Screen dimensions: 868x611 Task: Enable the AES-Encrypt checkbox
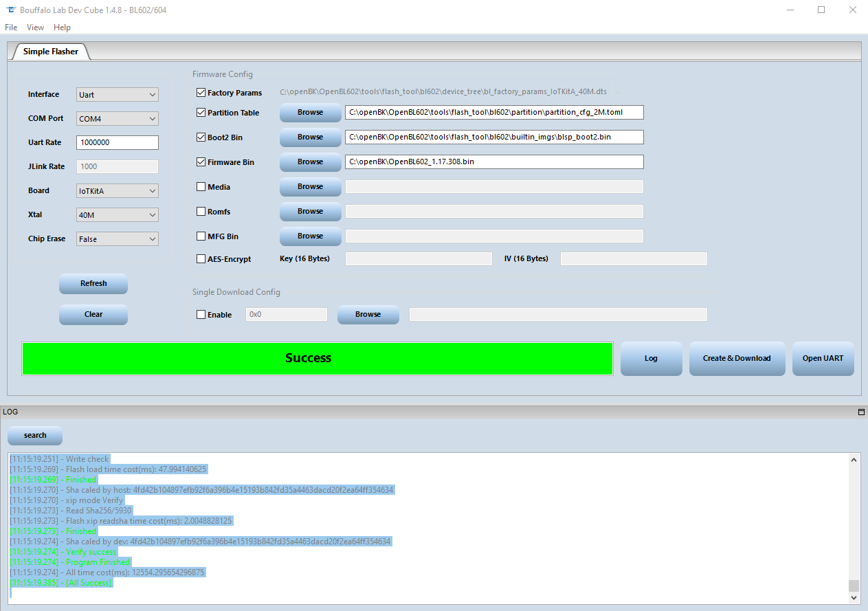point(201,259)
